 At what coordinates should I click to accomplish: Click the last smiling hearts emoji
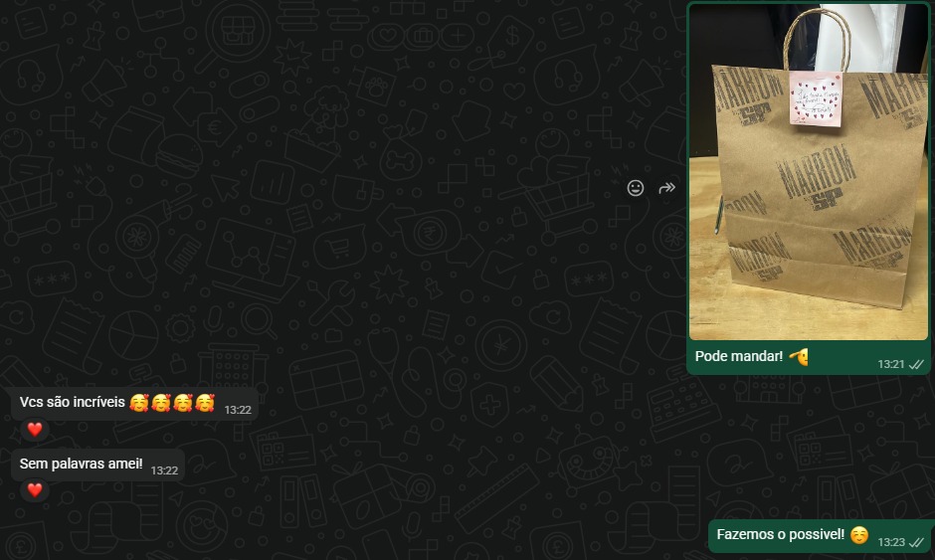pos(205,403)
